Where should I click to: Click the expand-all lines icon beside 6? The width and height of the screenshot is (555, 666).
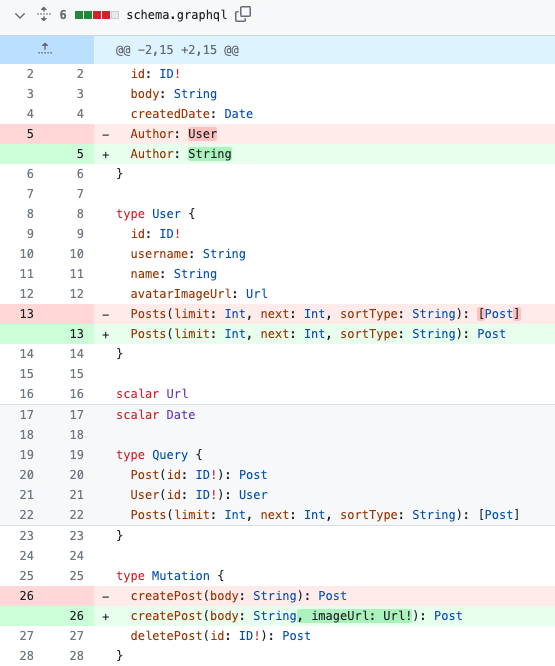point(44,14)
